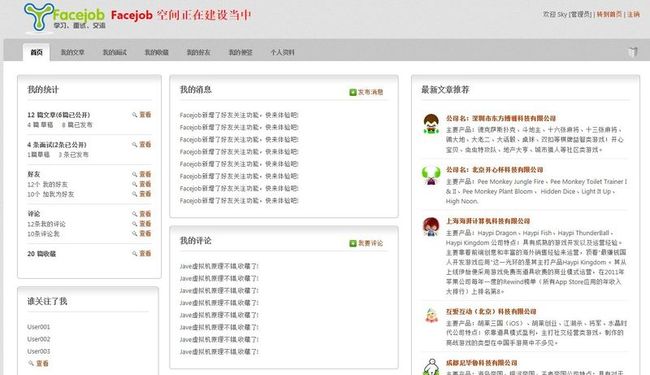Screen dimensions: 650x375
Task: Open avatar of 成都尼毕鲁科技 article
Action: [431, 367]
